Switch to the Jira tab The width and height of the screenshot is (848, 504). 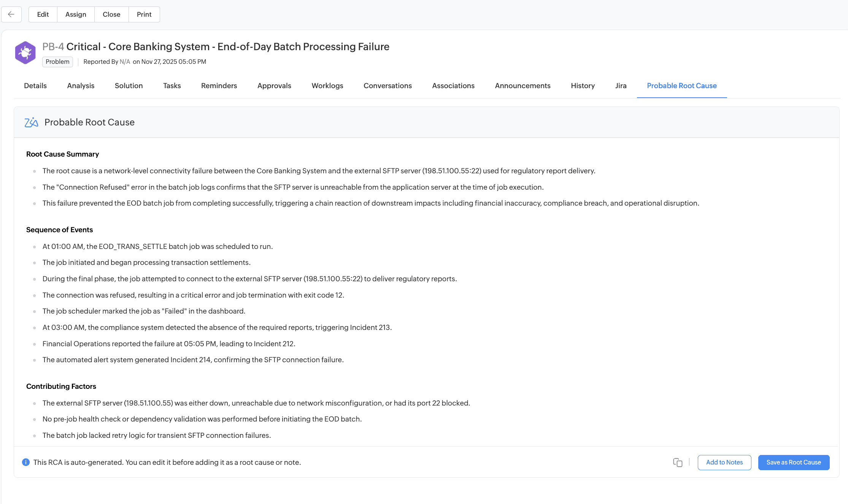(x=621, y=86)
